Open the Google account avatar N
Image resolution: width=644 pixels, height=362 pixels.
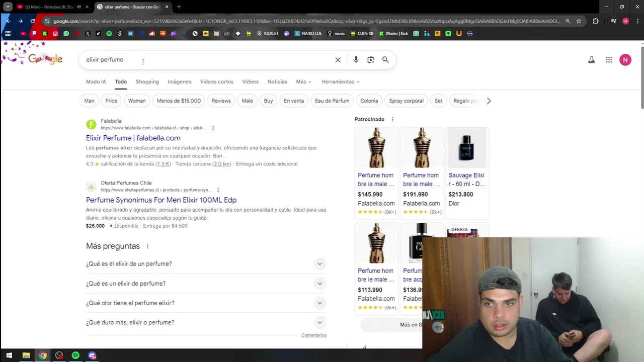(625, 60)
